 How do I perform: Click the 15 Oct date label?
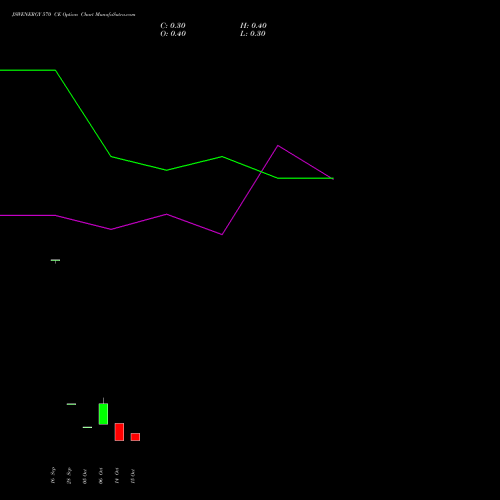coord(133,476)
